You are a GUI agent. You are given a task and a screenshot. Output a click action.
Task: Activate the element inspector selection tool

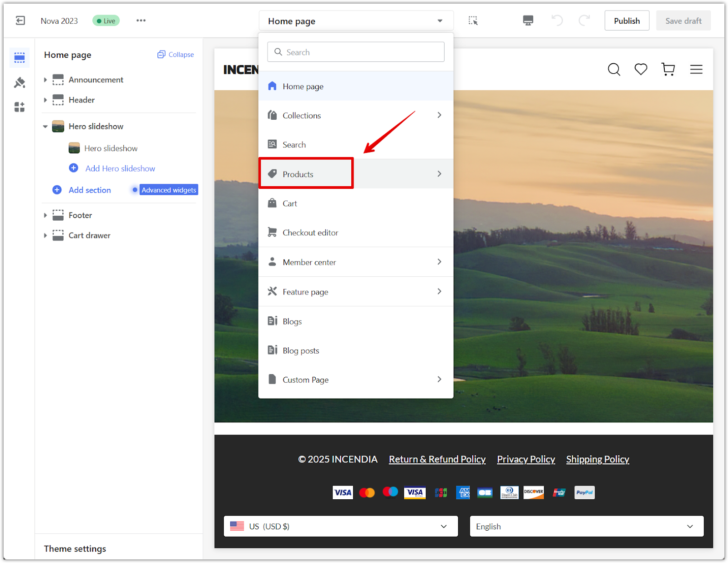[x=473, y=20]
